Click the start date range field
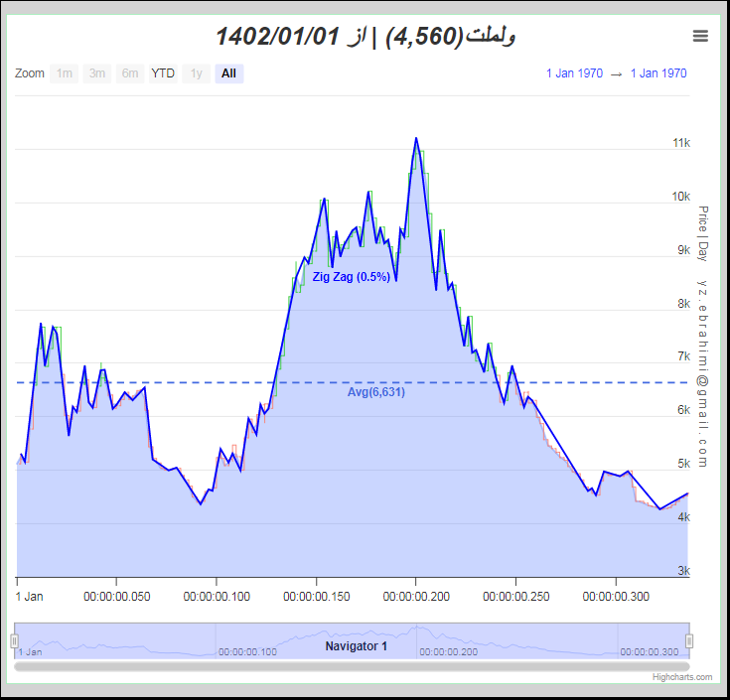This screenshot has height=700, width=730. click(574, 73)
